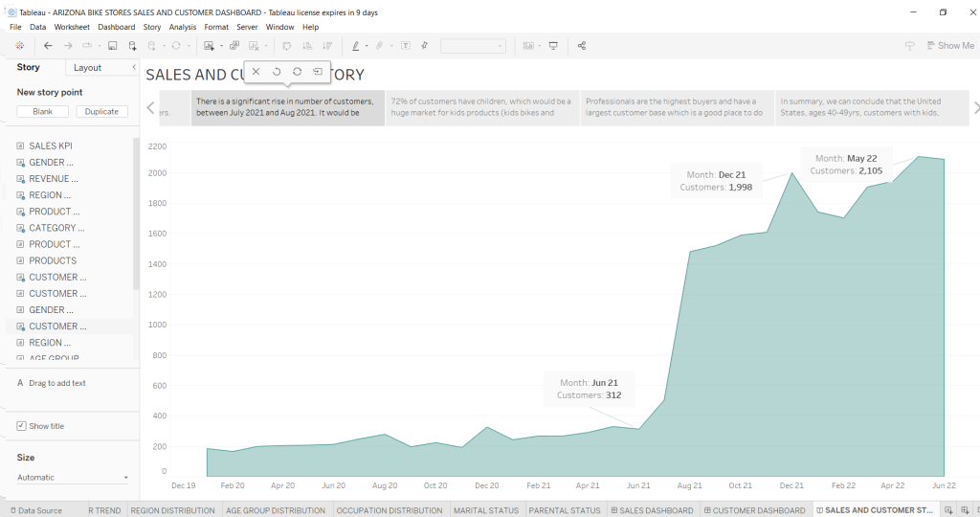Click the Duplicate story point button

tap(101, 112)
